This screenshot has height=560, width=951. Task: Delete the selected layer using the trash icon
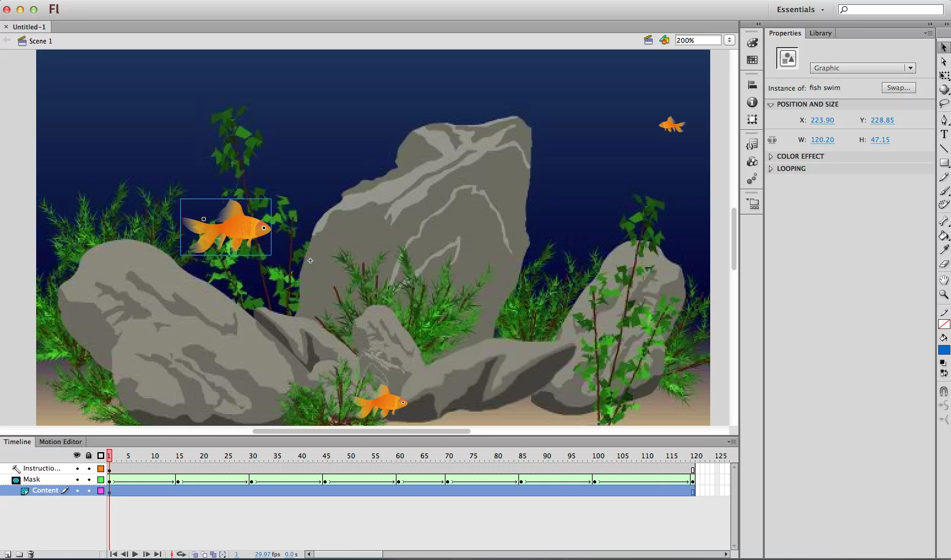tap(30, 554)
